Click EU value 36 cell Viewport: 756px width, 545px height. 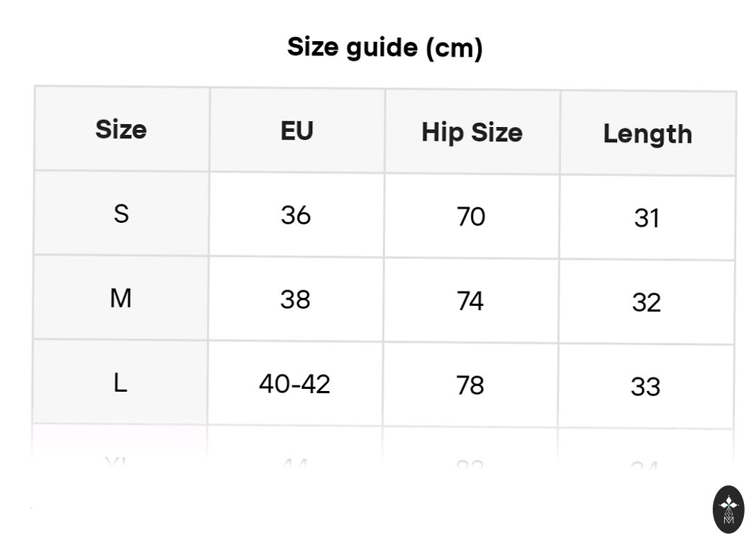(x=296, y=214)
